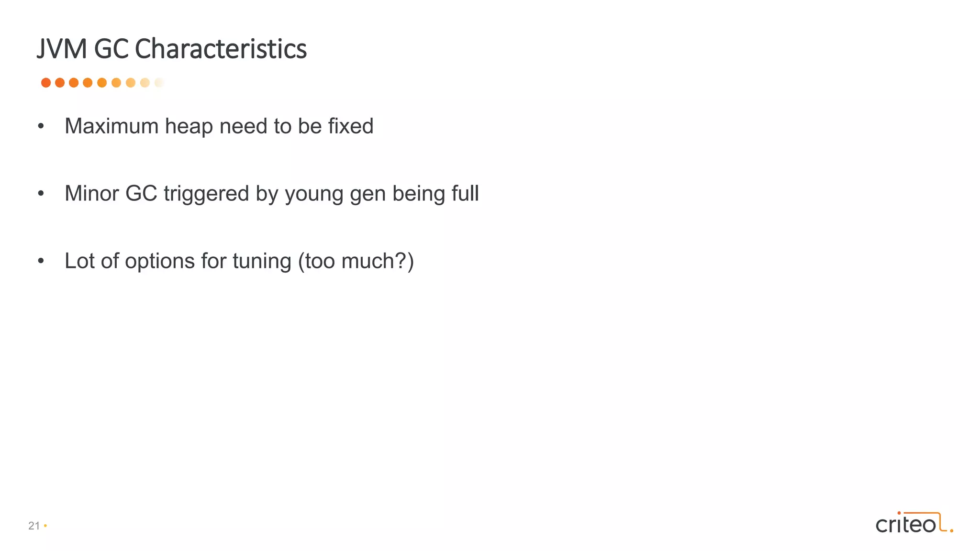The height and width of the screenshot is (551, 980).
Task: Click the orange dot after Criteo logo
Action: 951,530
